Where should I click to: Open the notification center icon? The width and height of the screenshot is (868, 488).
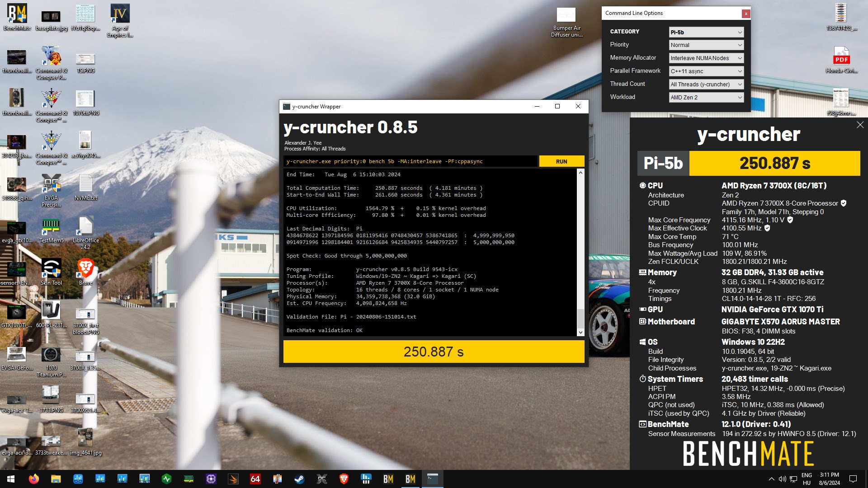click(853, 479)
